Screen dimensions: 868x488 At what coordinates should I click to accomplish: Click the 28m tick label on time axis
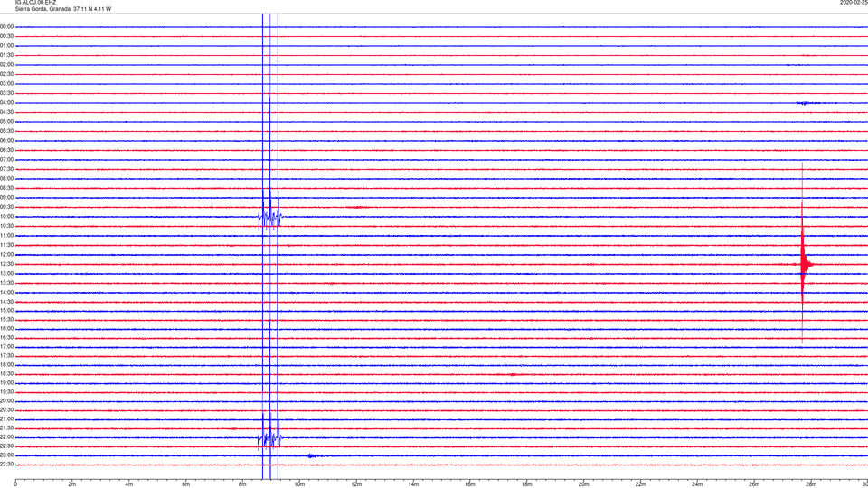point(811,484)
